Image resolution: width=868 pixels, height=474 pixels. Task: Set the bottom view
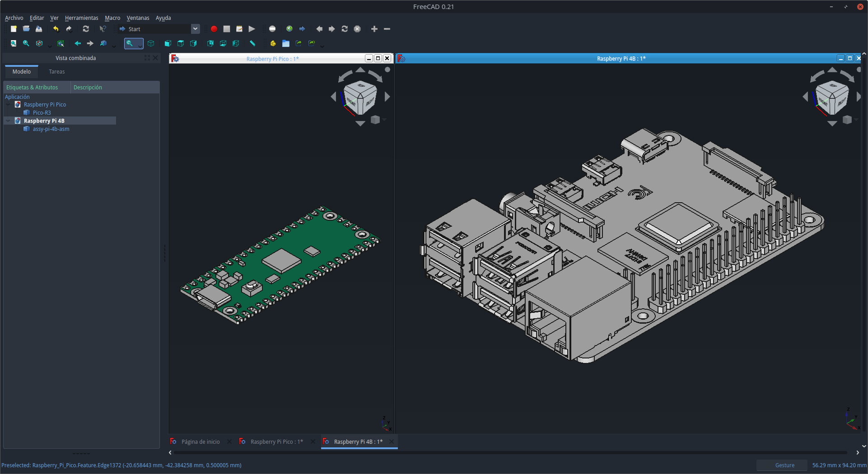(223, 43)
